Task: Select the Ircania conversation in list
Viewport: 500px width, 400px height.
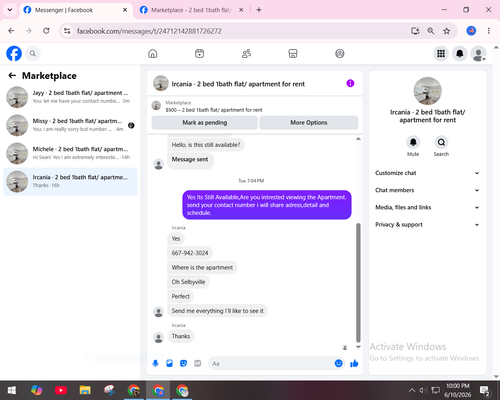Action: 70,181
